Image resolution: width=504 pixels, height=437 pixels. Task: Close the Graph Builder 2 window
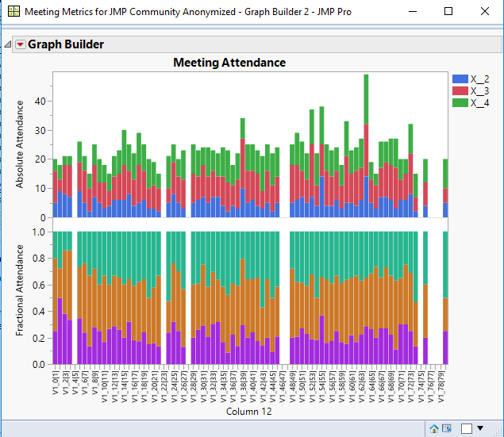tap(484, 12)
